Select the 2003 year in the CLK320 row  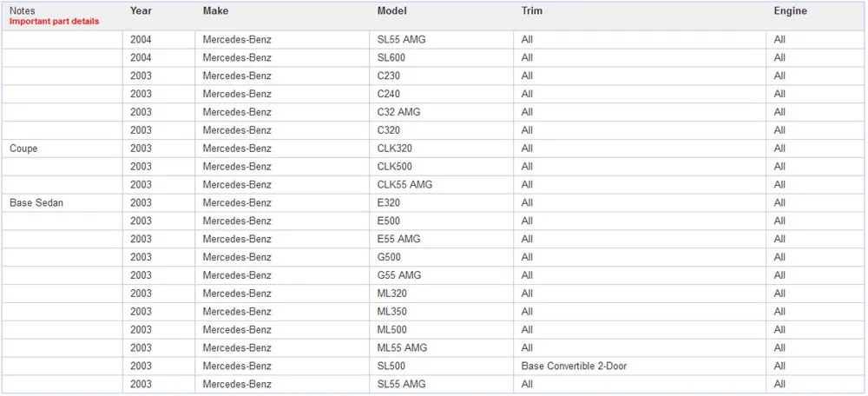tap(141, 148)
